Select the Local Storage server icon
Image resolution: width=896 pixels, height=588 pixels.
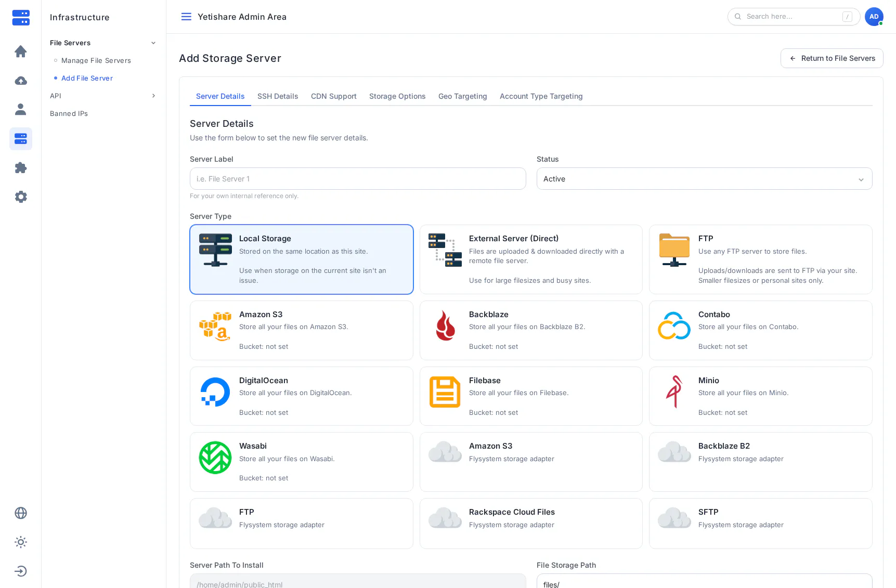point(215,250)
